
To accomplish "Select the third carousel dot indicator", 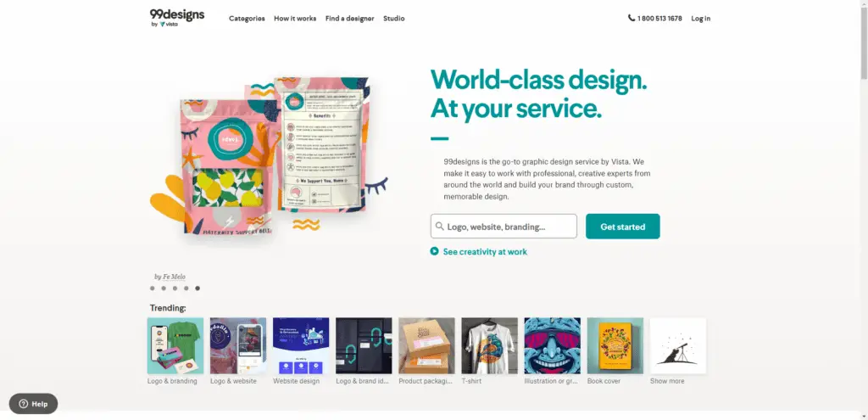I will point(175,288).
